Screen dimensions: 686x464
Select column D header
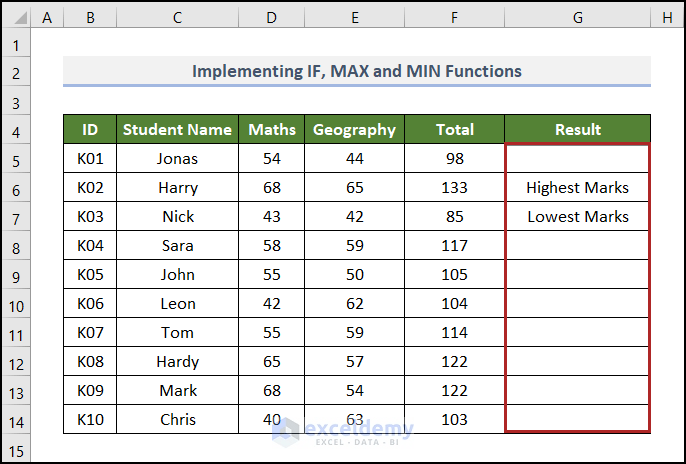tap(272, 17)
